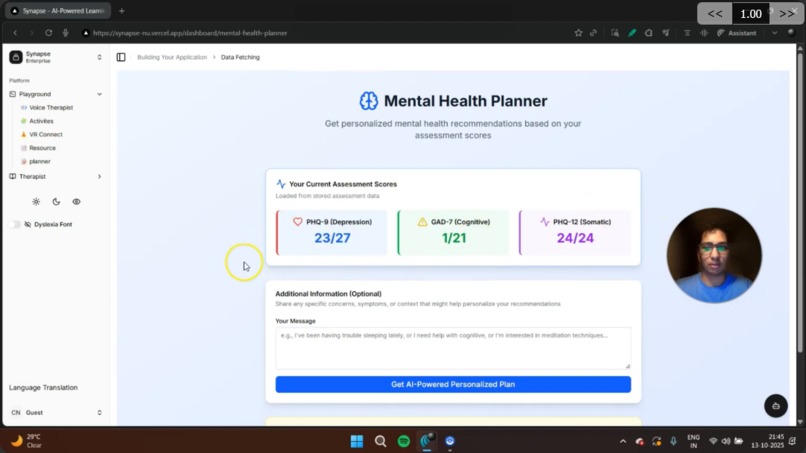Image resolution: width=806 pixels, height=453 pixels.
Task: Click the volume tray icon
Action: tap(725, 441)
